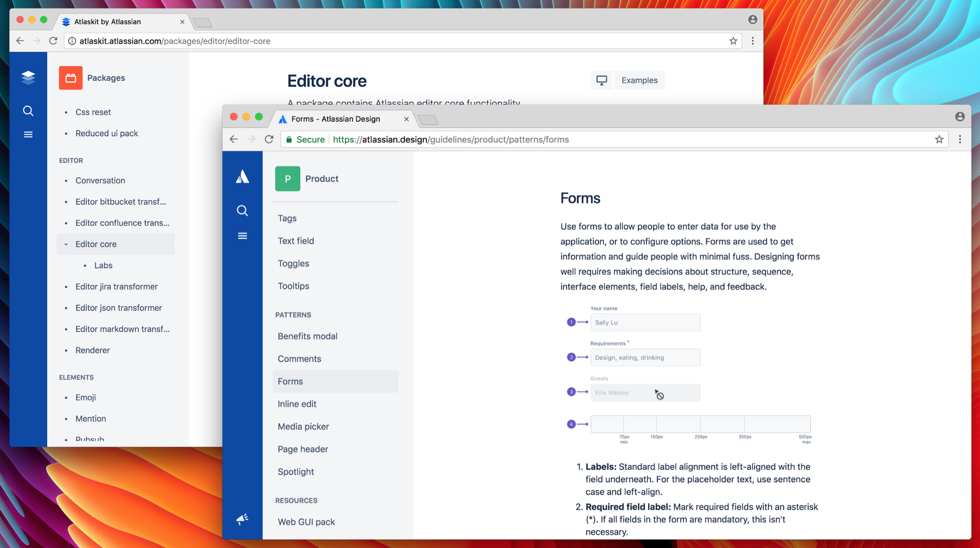Open Inline edit under Patterns
This screenshot has height=548, width=980.
(x=297, y=404)
